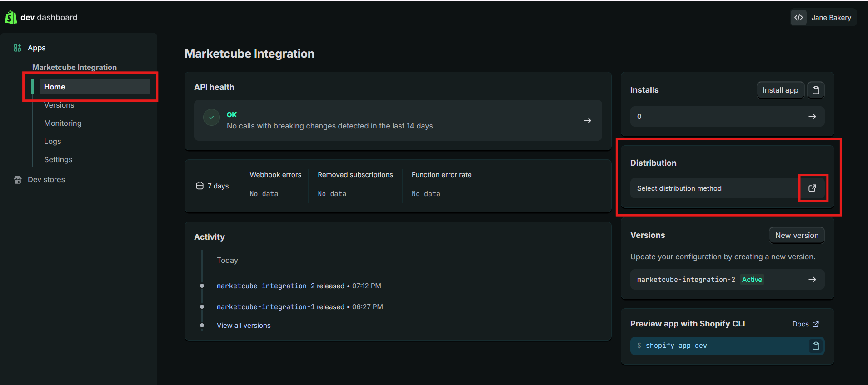Copy install link using clipboard icon
This screenshot has height=385, width=868.
click(816, 90)
